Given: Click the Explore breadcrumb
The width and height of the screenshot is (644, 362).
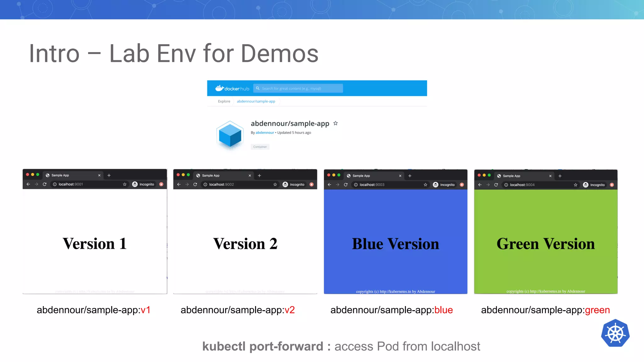Looking at the screenshot, I should pos(224,101).
